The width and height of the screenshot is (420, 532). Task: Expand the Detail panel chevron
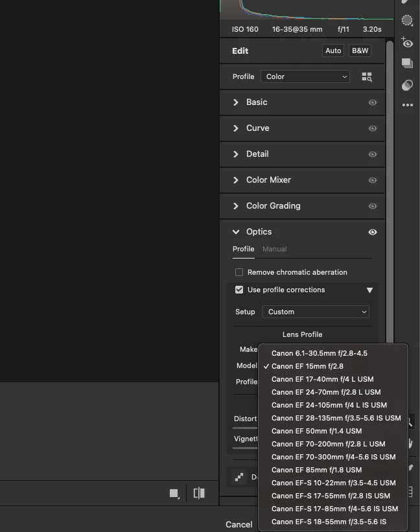[x=236, y=154]
